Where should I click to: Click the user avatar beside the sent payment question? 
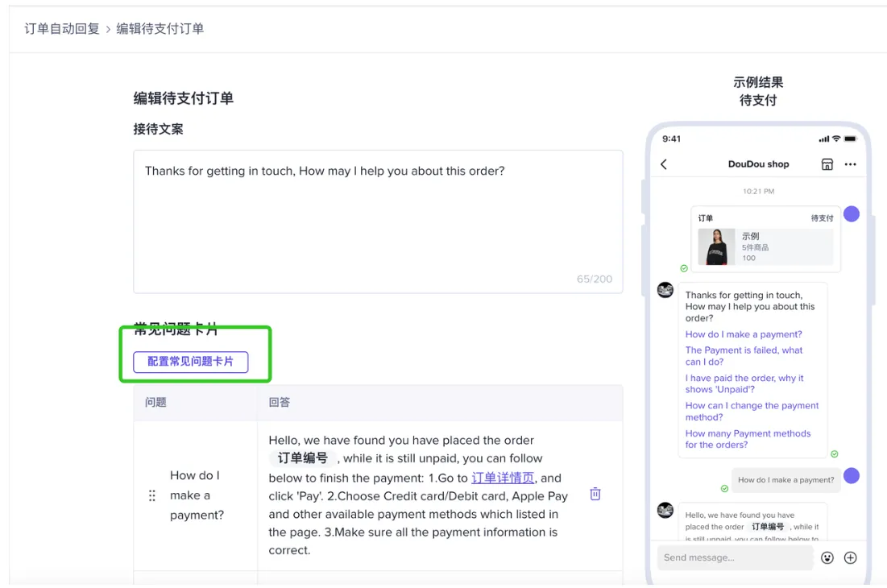[852, 476]
